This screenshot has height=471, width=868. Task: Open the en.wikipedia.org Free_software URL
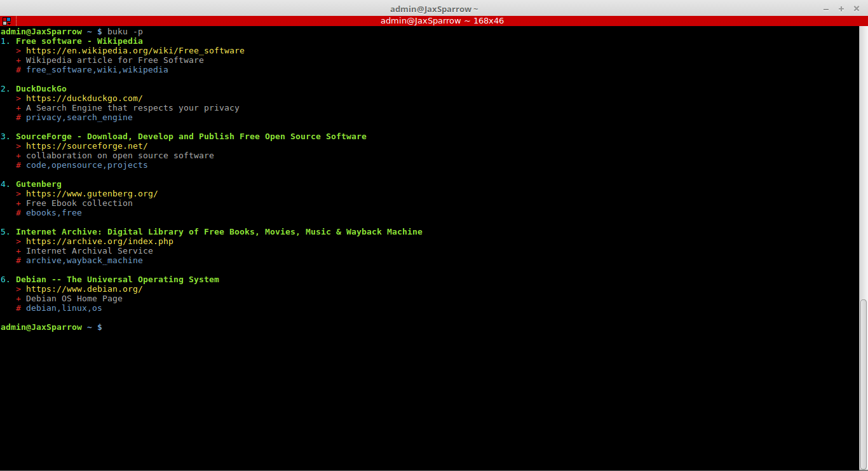coord(135,51)
